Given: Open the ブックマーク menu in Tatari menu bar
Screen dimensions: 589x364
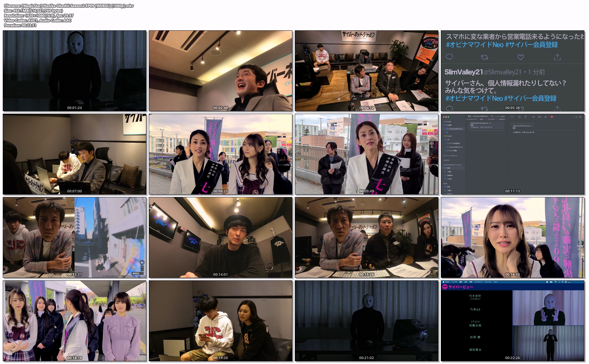Looking at the screenshot, I should (478, 282).
